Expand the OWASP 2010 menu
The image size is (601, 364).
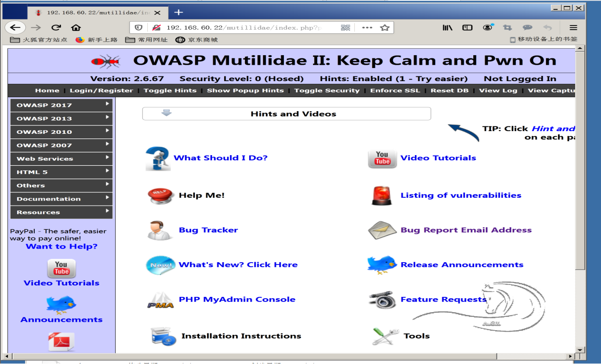tap(61, 132)
